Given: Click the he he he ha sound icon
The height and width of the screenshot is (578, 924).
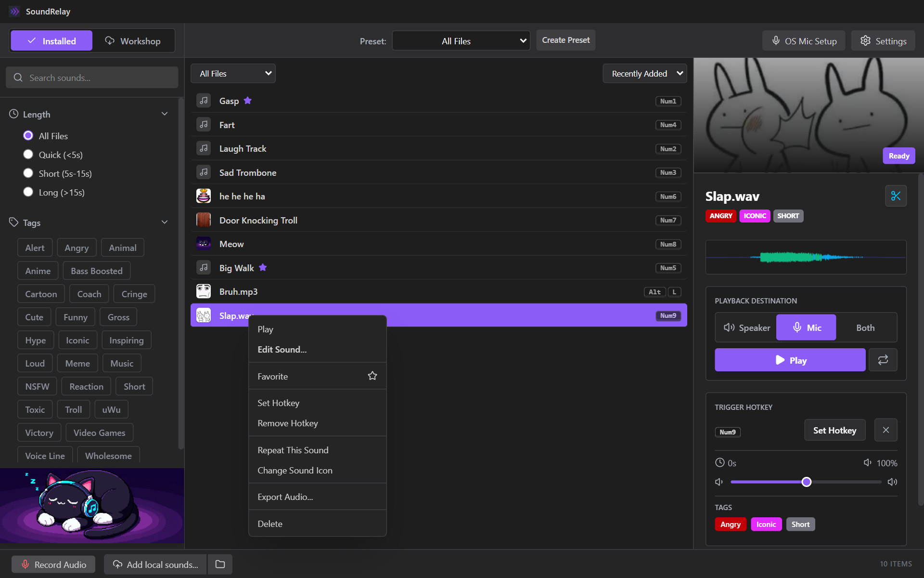Looking at the screenshot, I should (x=204, y=196).
